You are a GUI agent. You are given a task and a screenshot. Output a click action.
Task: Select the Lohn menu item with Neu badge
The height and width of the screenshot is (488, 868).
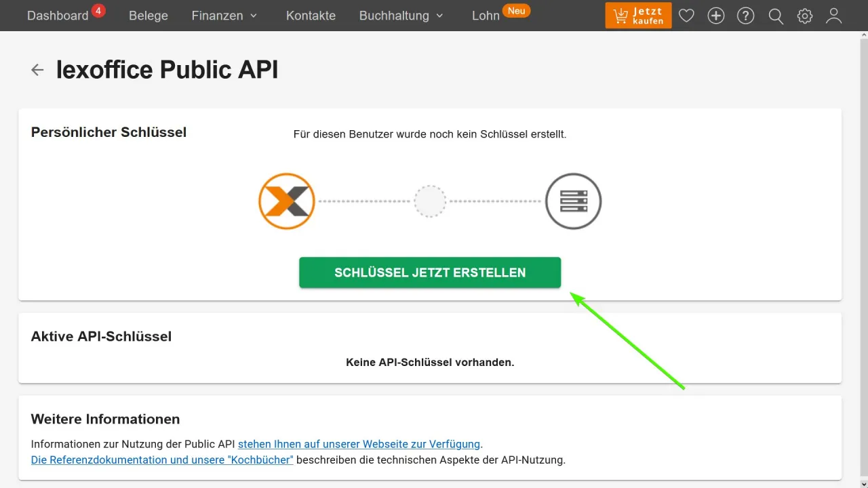tap(486, 16)
